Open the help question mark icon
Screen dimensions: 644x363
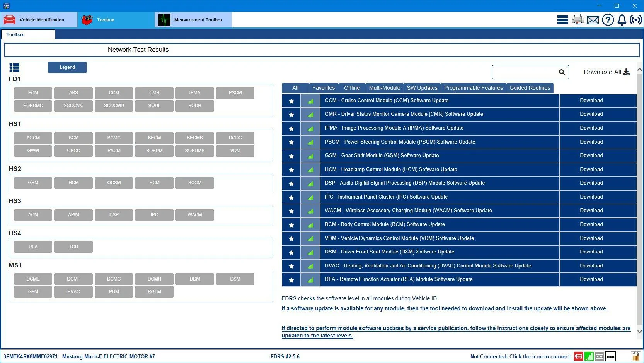click(x=608, y=20)
